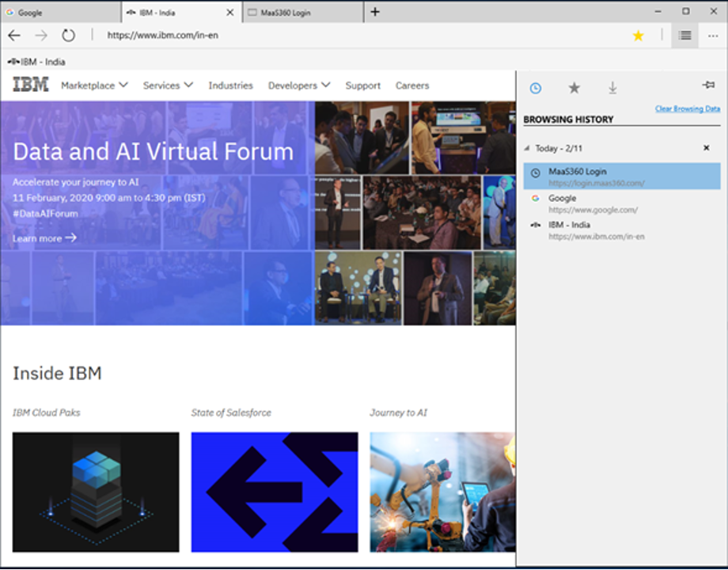Click IBM Cloud Paks label
Viewport: 728px width, 570px height.
[x=47, y=412]
